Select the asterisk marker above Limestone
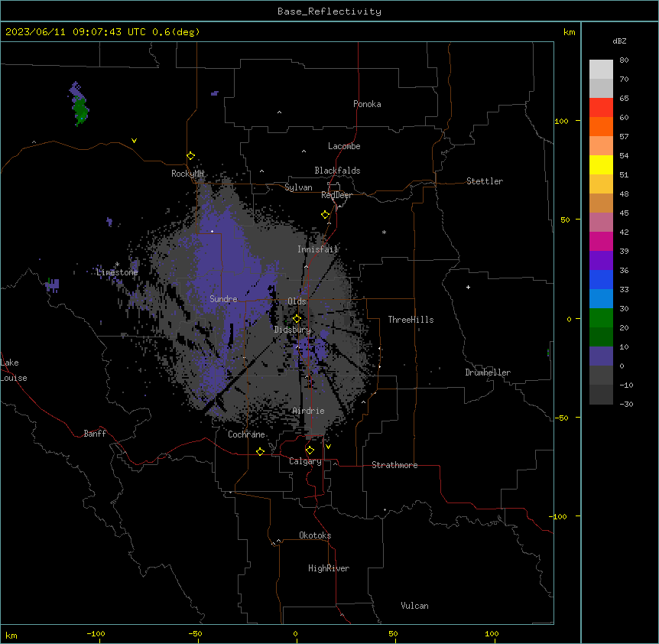This screenshot has width=659, height=644. pyautogui.click(x=117, y=264)
